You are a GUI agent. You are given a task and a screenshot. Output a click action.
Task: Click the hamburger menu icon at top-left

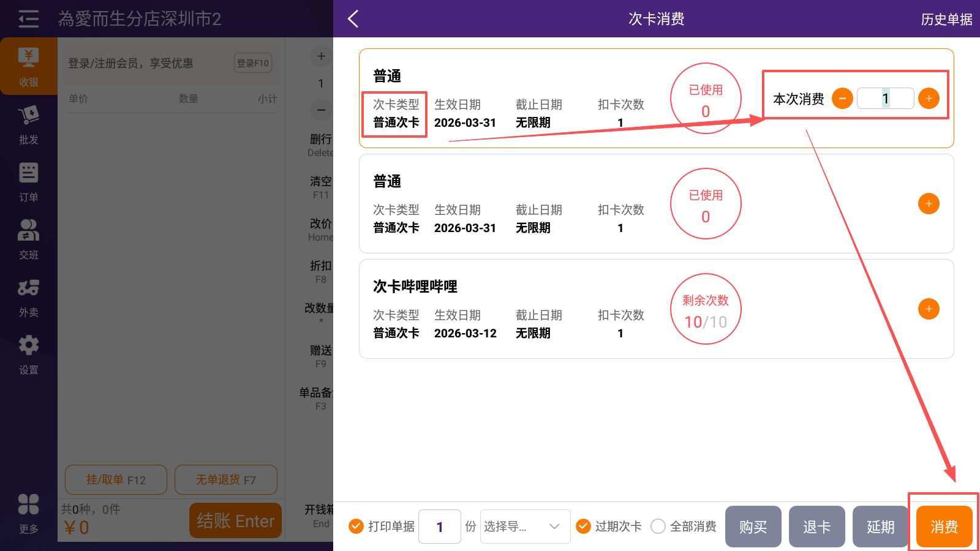click(28, 19)
